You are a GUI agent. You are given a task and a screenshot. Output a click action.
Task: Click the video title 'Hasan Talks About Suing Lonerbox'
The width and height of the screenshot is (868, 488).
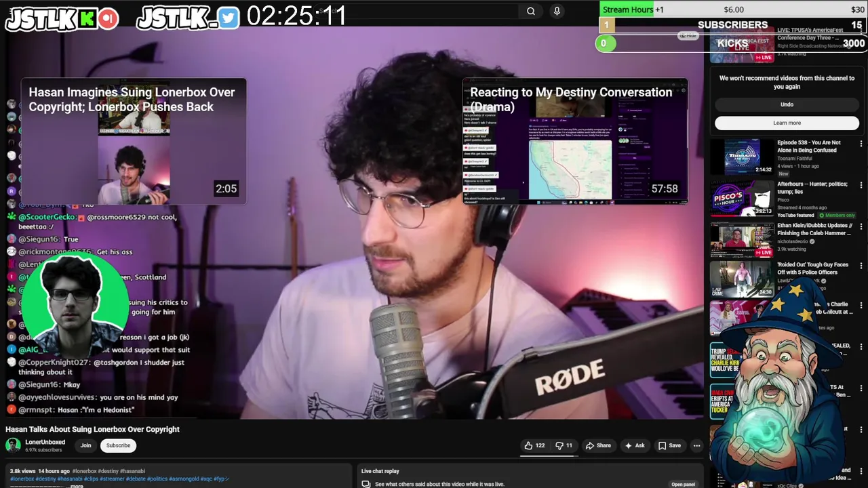click(92, 429)
